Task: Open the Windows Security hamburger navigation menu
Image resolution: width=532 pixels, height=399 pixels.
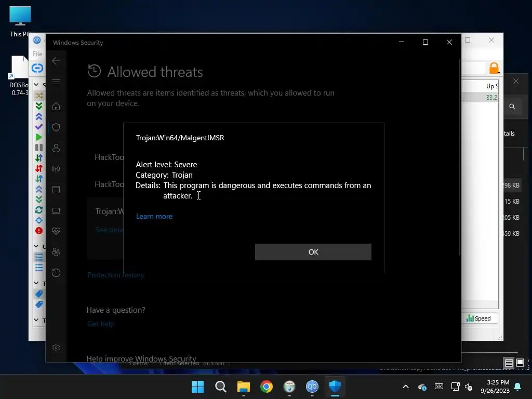Action: point(56,82)
